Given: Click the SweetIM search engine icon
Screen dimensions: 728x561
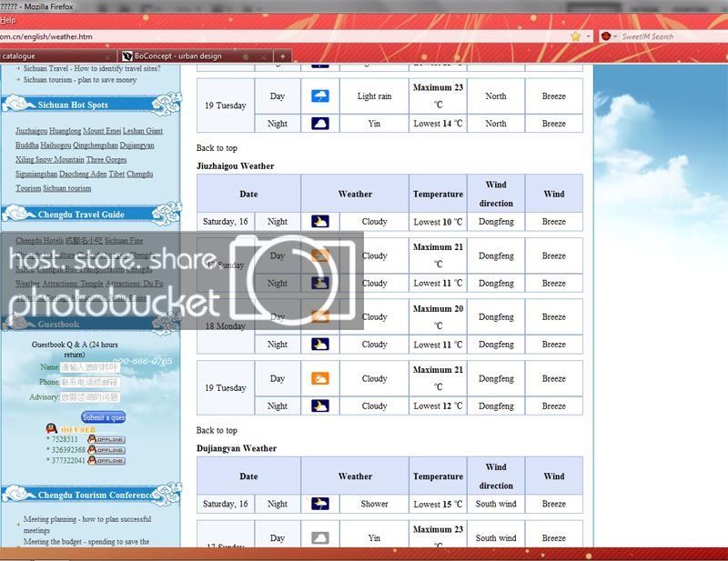Looking at the screenshot, I should (x=606, y=36).
